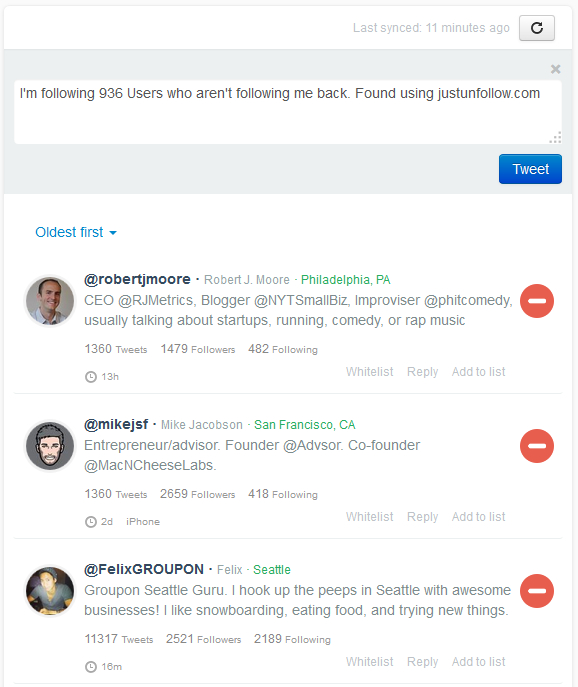Add @robertjmoore to a list

coord(479,372)
